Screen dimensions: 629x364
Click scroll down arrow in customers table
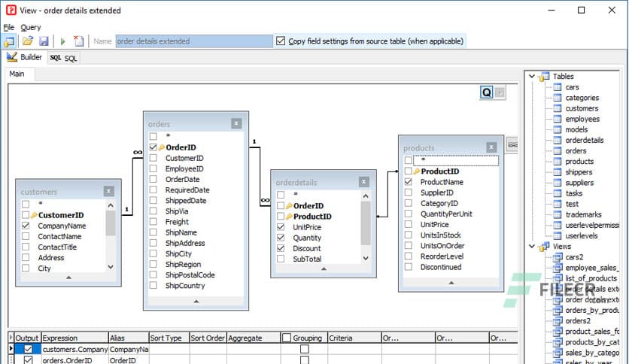(x=111, y=267)
